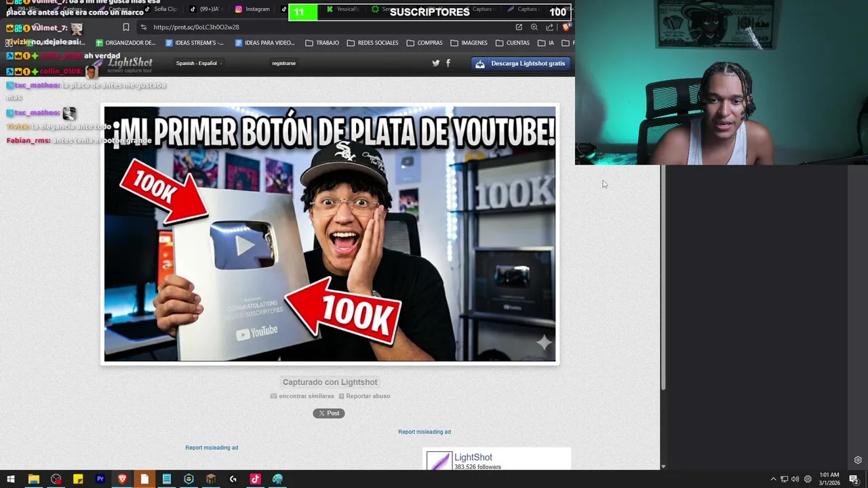Open the volume speaker tray icon
This screenshot has width=868, height=488.
pos(795,479)
